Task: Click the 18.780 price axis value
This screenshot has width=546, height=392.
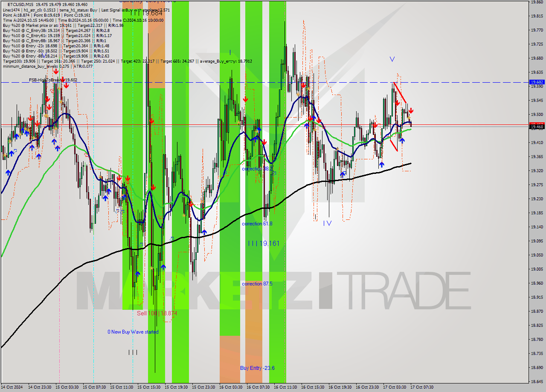Action: tap(537, 339)
